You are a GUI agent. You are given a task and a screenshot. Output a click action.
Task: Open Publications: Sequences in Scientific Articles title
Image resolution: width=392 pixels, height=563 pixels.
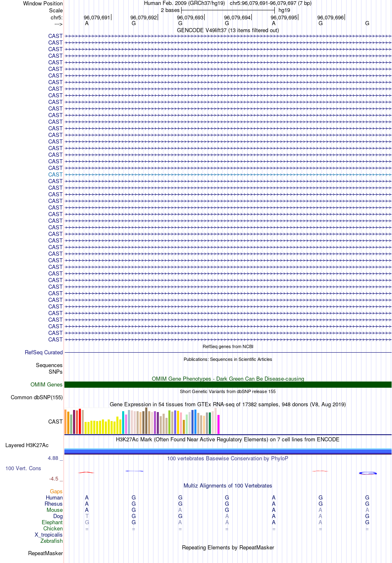(228, 359)
